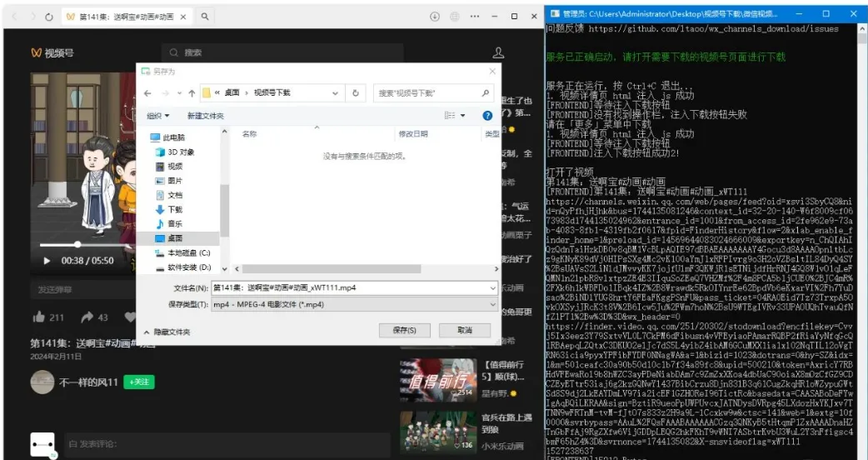Click the browser reload icon
Viewport: 868px width, 460px height.
48,17
